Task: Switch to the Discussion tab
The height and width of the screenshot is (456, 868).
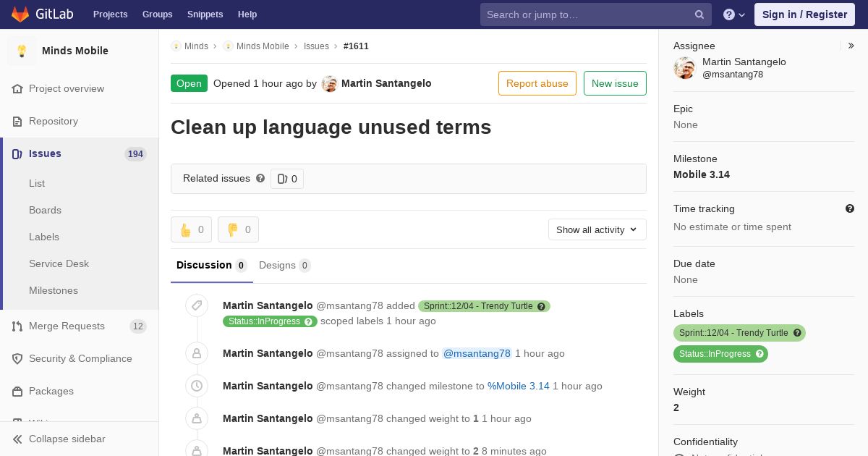Action: point(212,265)
